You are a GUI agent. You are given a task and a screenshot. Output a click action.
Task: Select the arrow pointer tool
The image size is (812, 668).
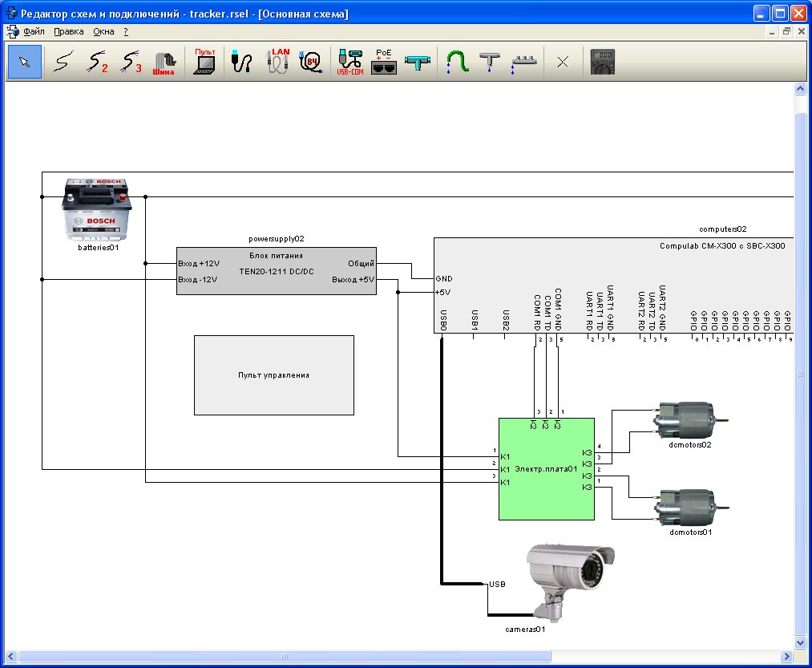pyautogui.click(x=24, y=62)
